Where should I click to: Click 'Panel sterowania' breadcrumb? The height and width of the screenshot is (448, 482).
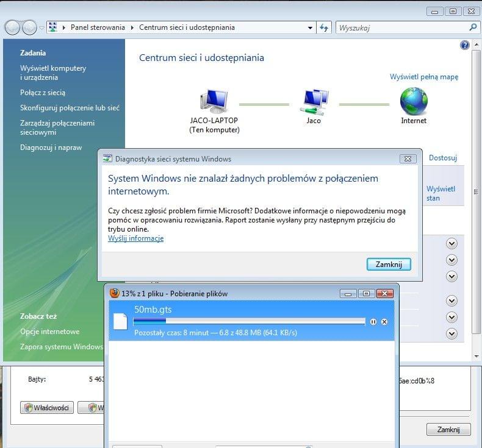98,27
